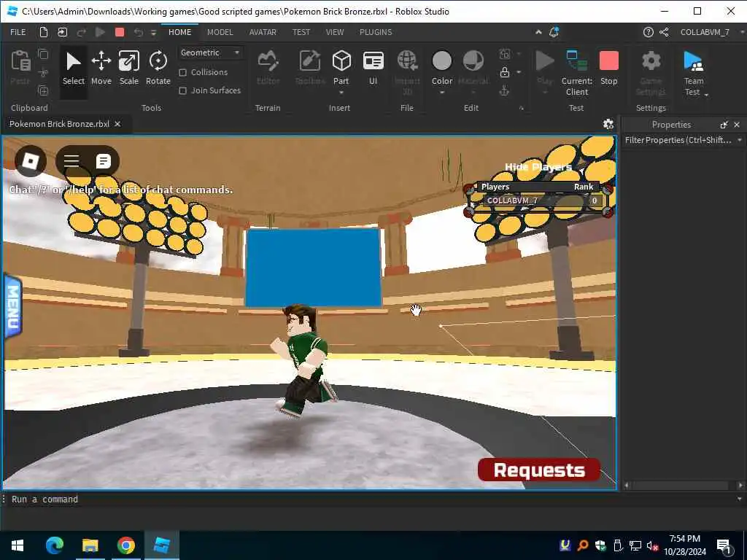Open Game Settings
Screen dimensions: 747x560
coord(651,72)
